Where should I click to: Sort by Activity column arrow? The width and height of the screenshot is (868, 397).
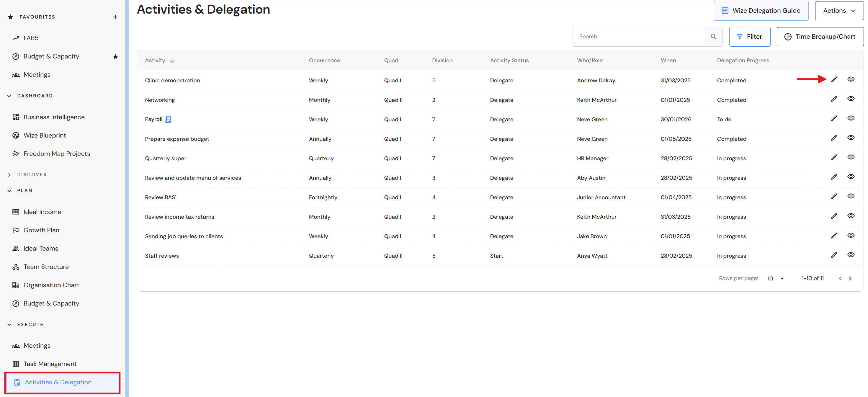pos(172,61)
